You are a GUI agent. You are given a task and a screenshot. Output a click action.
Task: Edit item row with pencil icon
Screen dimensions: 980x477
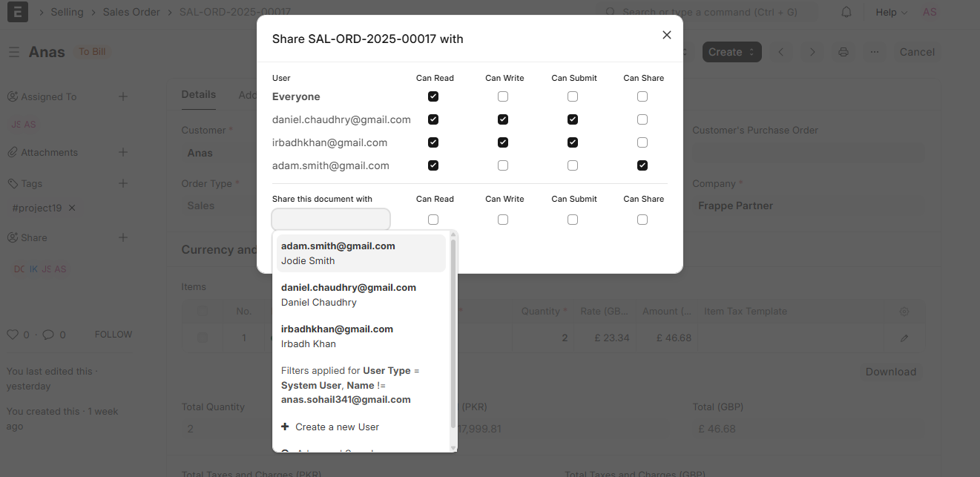coord(904,338)
